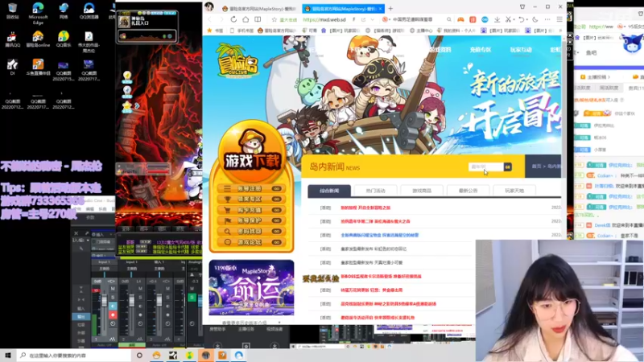644x362 pixels.
Task: Expand the undo closed-tab dropdown arrow
Action: [x=526, y=19]
